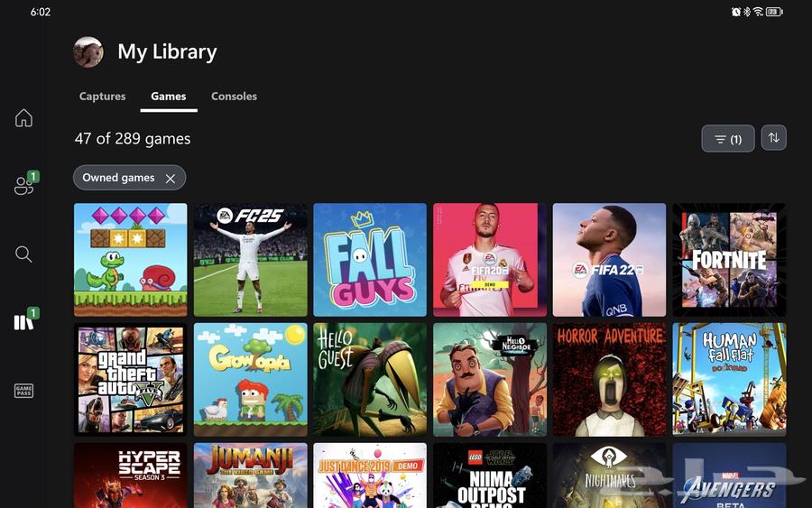Image resolution: width=812 pixels, height=508 pixels.
Task: Open the filter button showing (1)
Action: click(727, 139)
